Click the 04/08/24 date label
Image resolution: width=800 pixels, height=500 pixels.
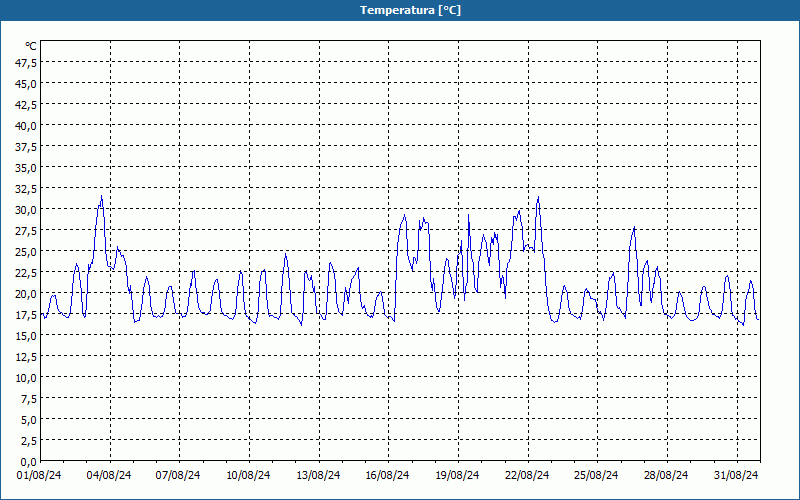(x=109, y=476)
